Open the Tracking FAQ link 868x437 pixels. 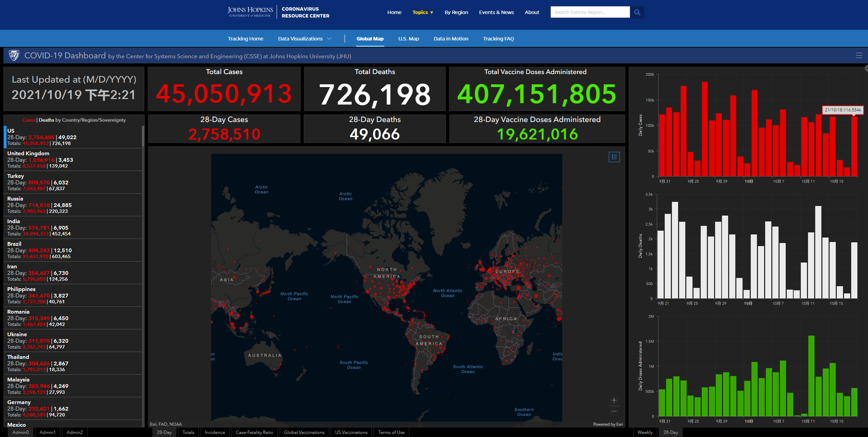tap(498, 39)
